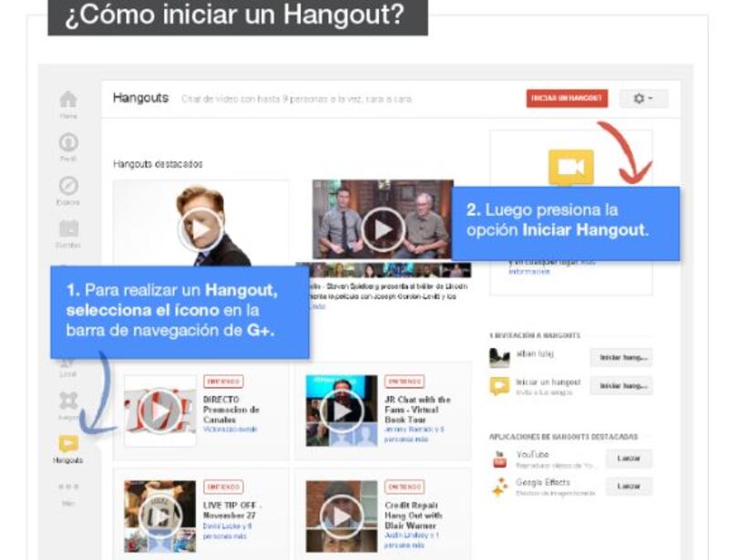Open the Home icon in the sidebar
The height and width of the screenshot is (560, 729).
68,99
